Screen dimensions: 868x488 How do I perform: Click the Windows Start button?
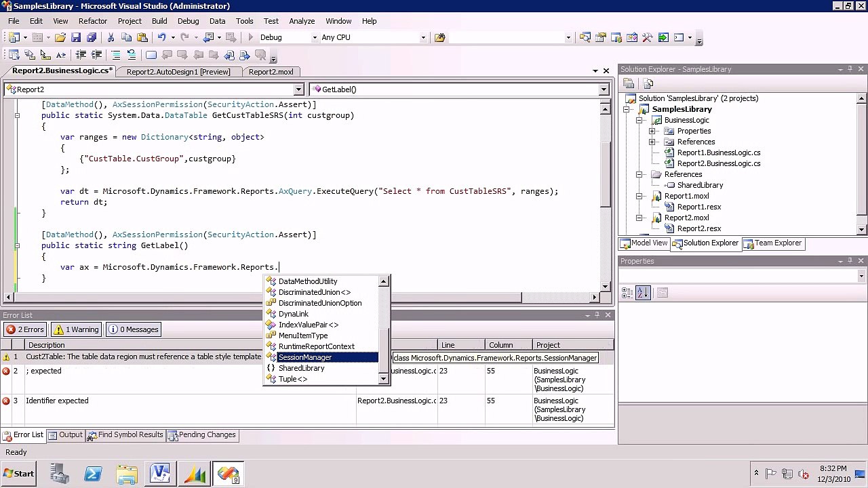pos(19,474)
